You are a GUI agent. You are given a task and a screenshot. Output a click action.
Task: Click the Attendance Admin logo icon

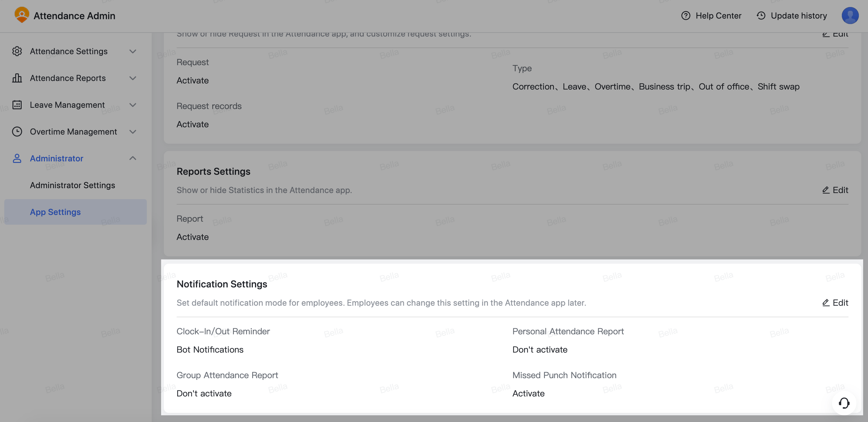(x=22, y=15)
